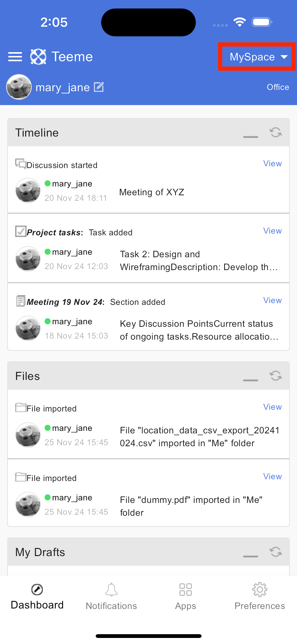Screen dimensions: 297x644
Task: Refresh the Timeline panel
Action: [x=276, y=132]
